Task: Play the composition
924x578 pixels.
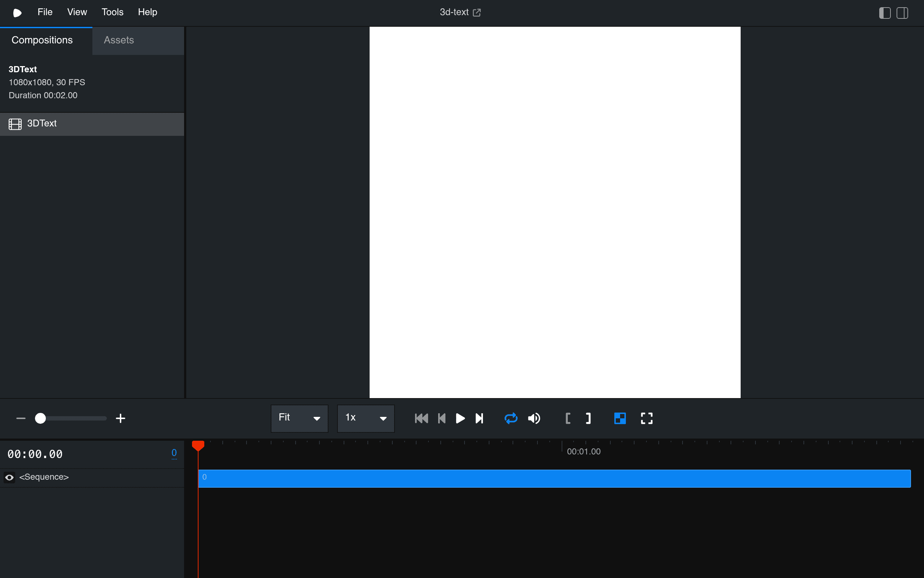Action: [x=461, y=419]
